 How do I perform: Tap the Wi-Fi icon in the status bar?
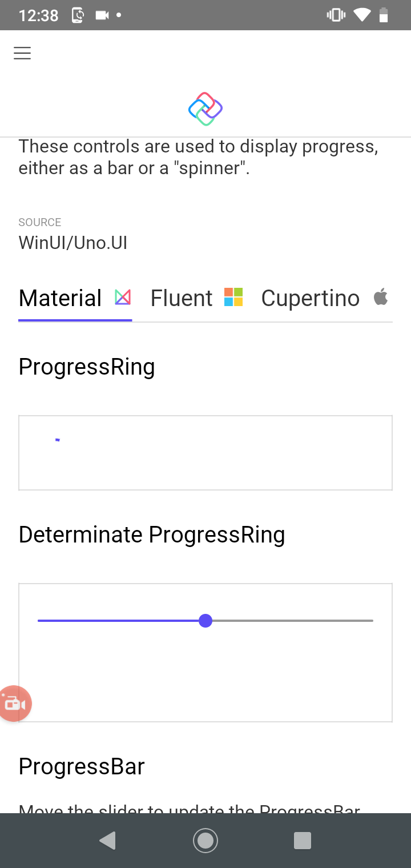tap(362, 15)
